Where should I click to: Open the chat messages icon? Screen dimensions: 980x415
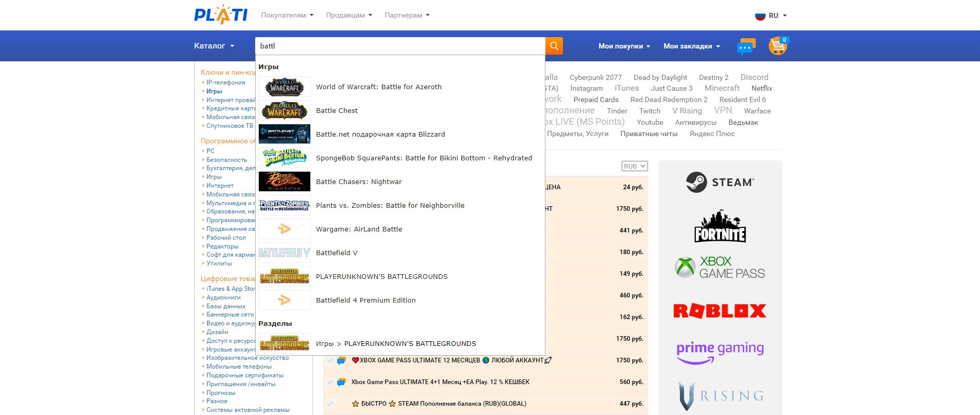coord(746,46)
